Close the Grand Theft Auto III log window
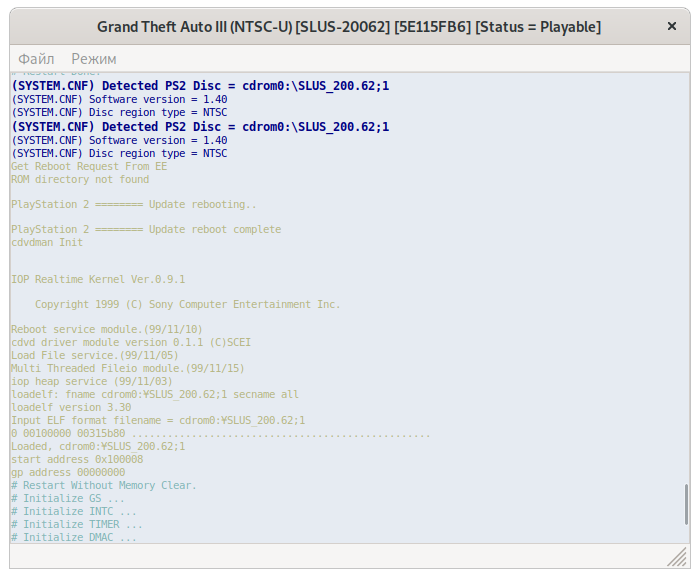The width and height of the screenshot is (700, 578). 671,26
